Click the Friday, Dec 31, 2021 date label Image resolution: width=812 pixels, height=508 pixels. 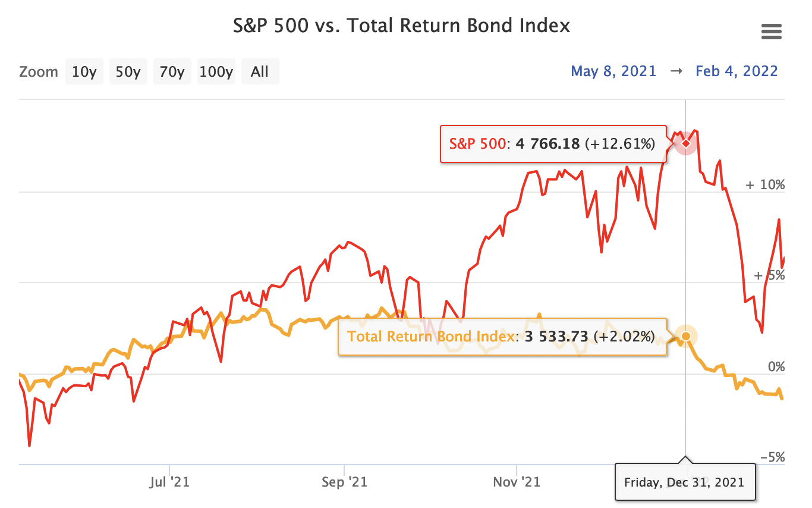point(684,482)
